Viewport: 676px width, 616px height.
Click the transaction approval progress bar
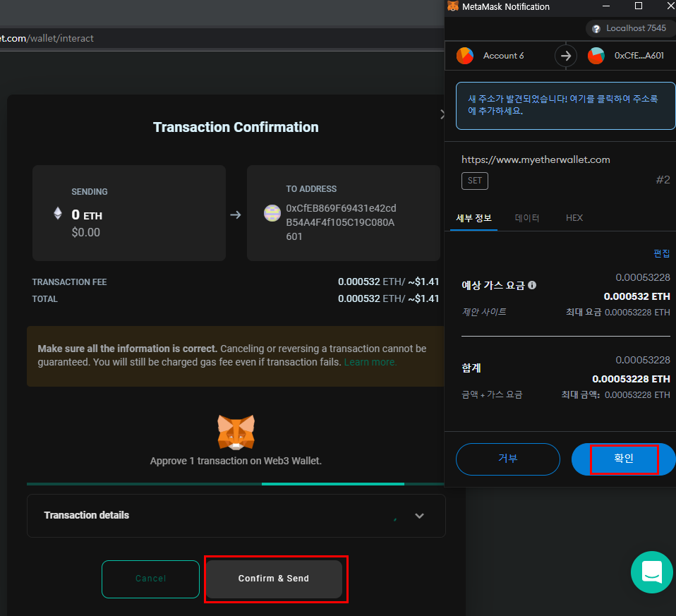tap(236, 484)
